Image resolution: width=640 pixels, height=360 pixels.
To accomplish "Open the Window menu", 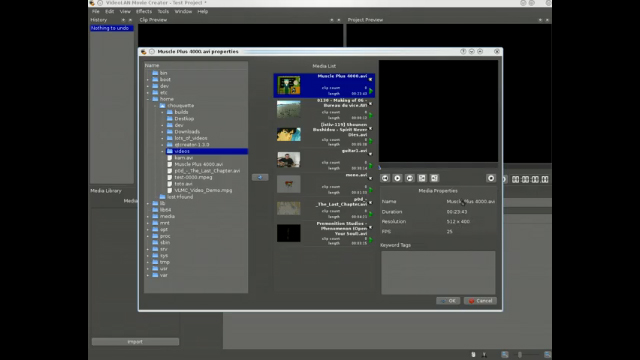I will coord(183,11).
